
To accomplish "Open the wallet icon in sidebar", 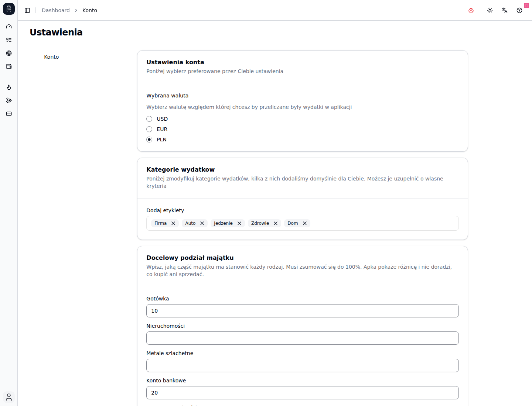I will [x=9, y=66].
